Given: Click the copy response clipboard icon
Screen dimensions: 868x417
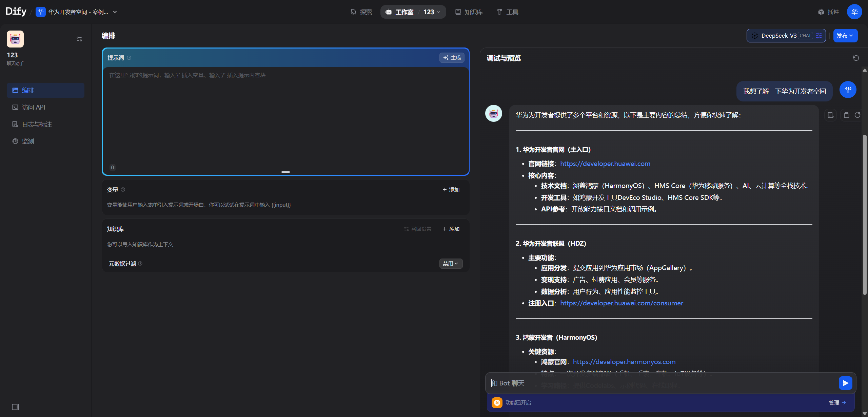Looking at the screenshot, I should point(847,115).
